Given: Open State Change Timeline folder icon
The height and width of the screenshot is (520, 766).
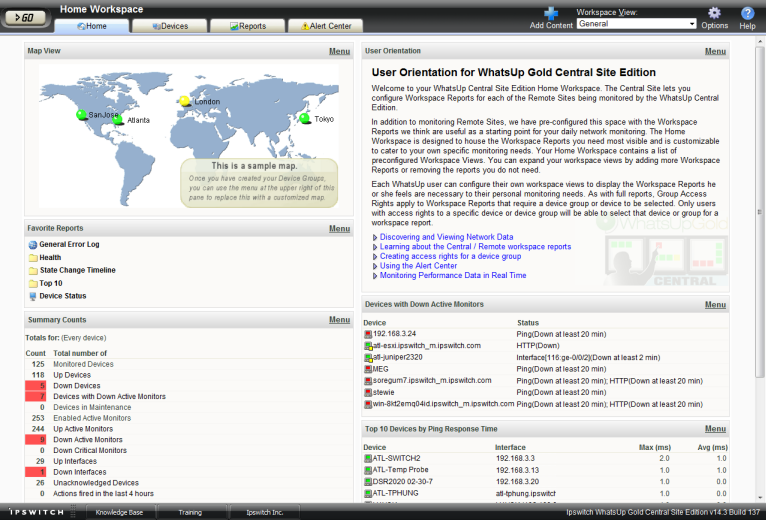Looking at the screenshot, I should point(33,270).
